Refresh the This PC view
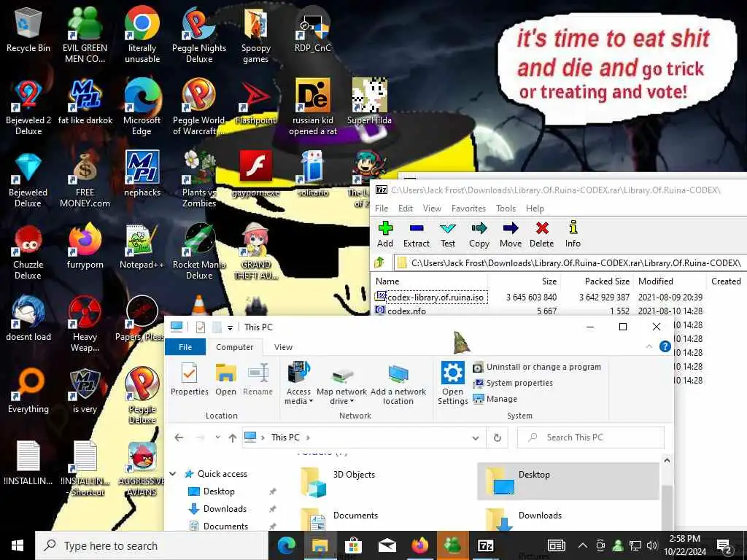The height and width of the screenshot is (560, 747). tap(498, 437)
